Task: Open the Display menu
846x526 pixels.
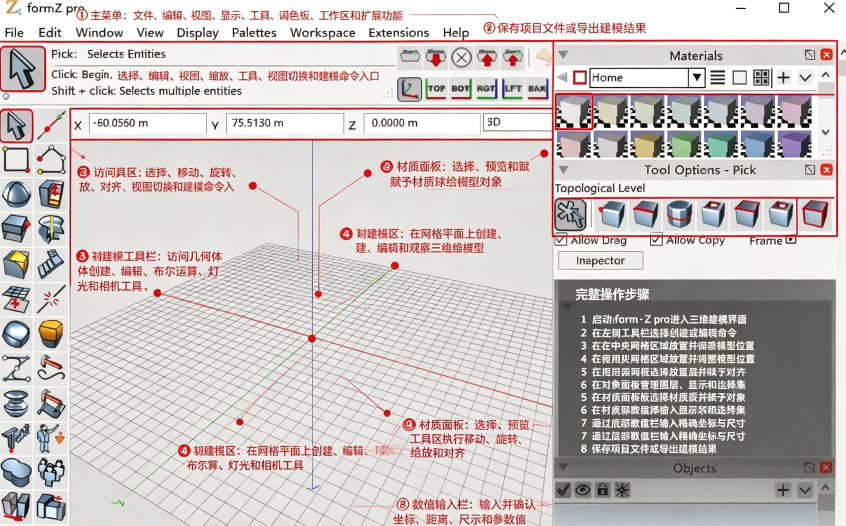Action: click(x=197, y=32)
